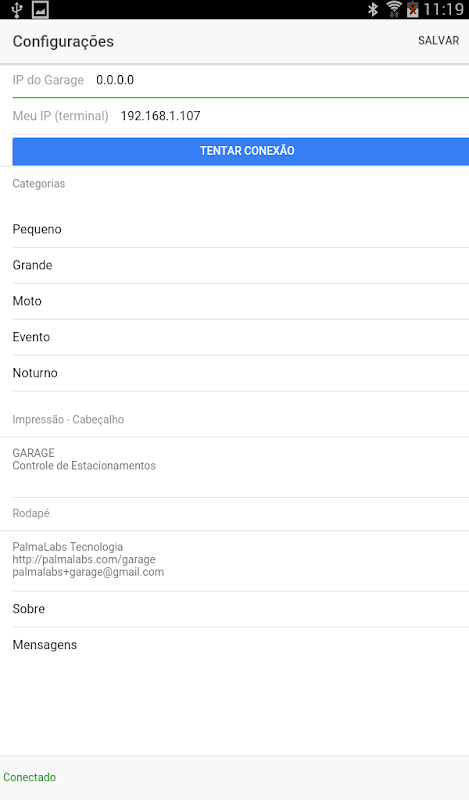Open the Noturno category
This screenshot has height=800, width=469.
pos(241,373)
